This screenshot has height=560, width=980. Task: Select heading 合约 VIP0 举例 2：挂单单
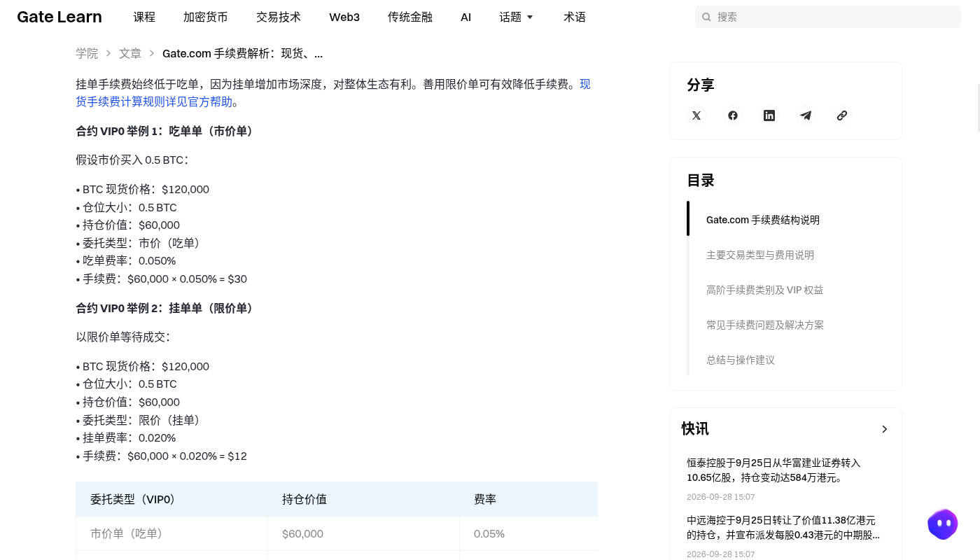pyautogui.click(x=166, y=308)
